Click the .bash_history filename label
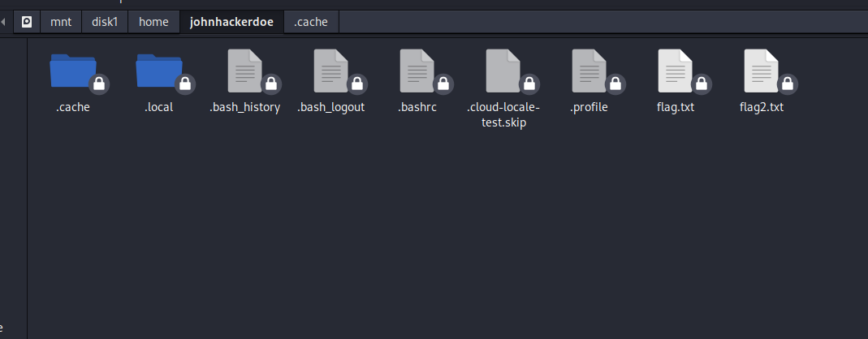This screenshot has width=868, height=339. (x=245, y=108)
